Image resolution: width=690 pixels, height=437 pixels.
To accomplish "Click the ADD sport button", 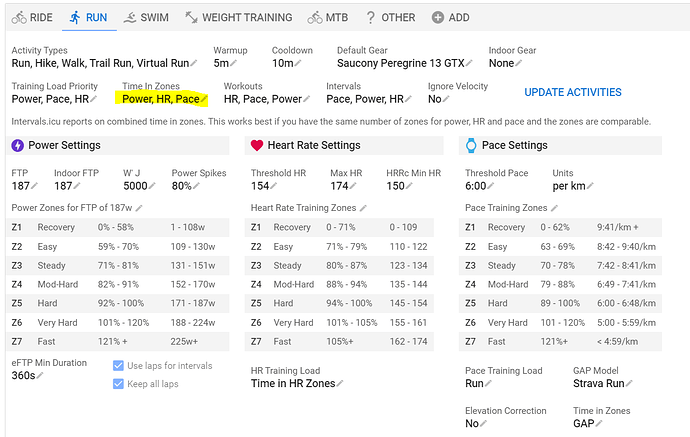I will [x=450, y=17].
